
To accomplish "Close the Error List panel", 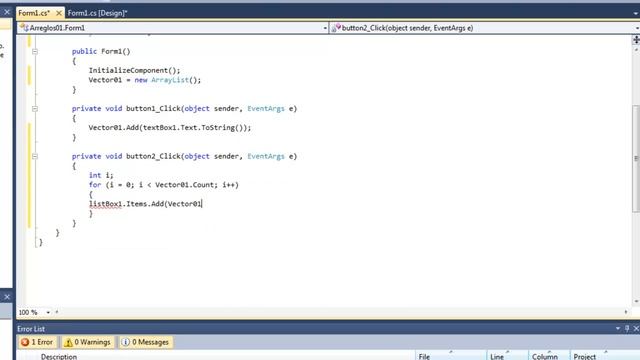I will click(636, 329).
